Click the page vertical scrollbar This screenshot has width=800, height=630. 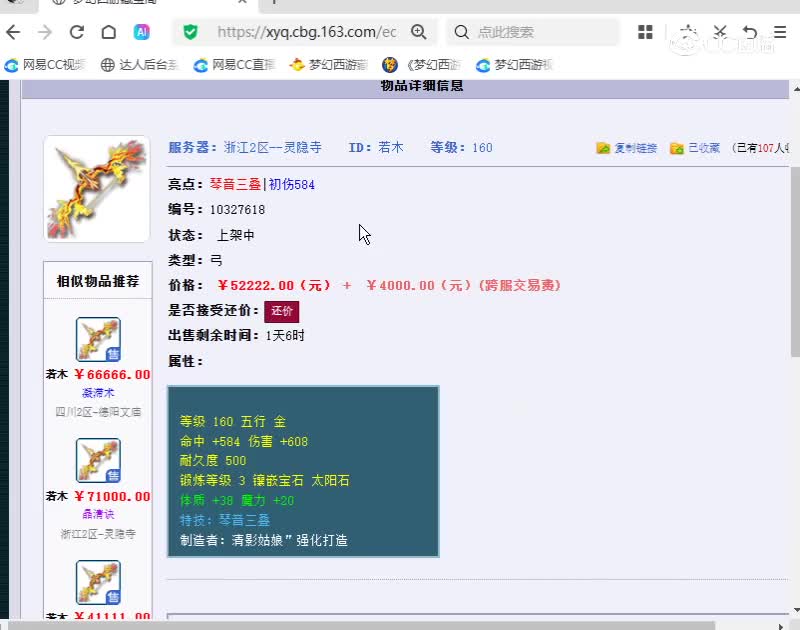pyautogui.click(x=795, y=263)
